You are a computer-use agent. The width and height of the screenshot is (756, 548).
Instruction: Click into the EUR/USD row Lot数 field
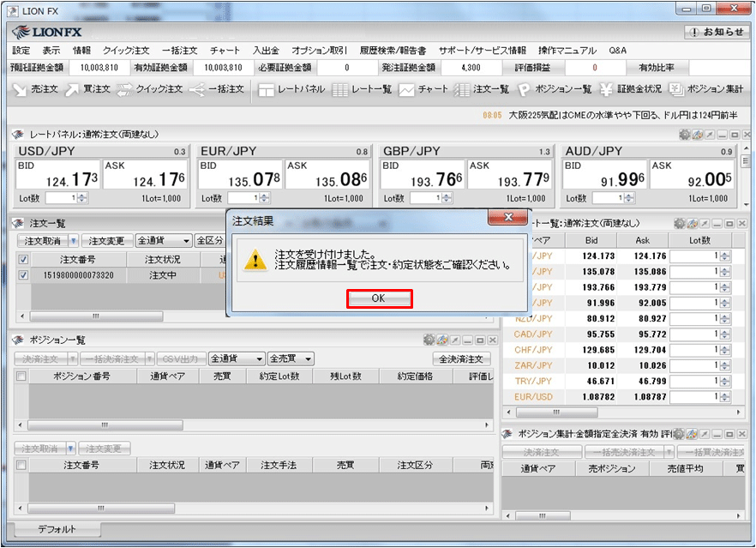point(694,397)
